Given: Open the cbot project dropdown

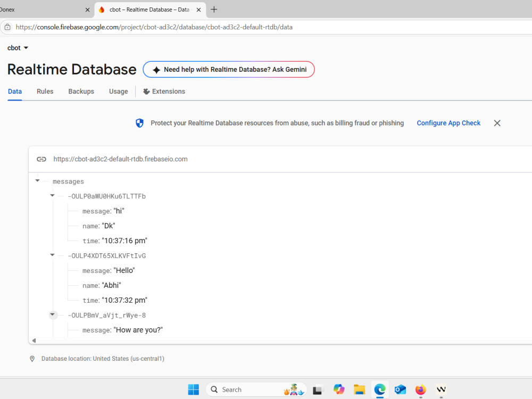Looking at the screenshot, I should coord(18,48).
